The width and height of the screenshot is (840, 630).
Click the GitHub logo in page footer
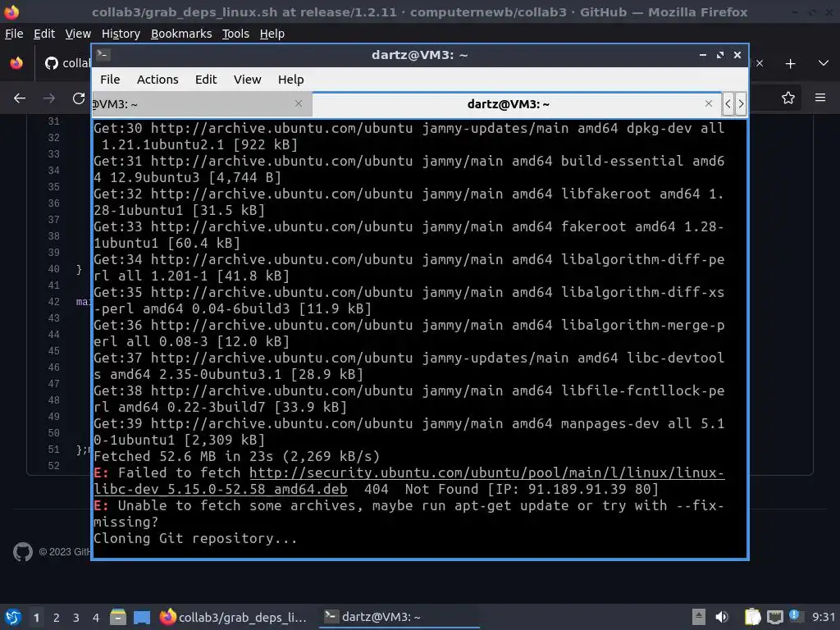tap(23, 552)
